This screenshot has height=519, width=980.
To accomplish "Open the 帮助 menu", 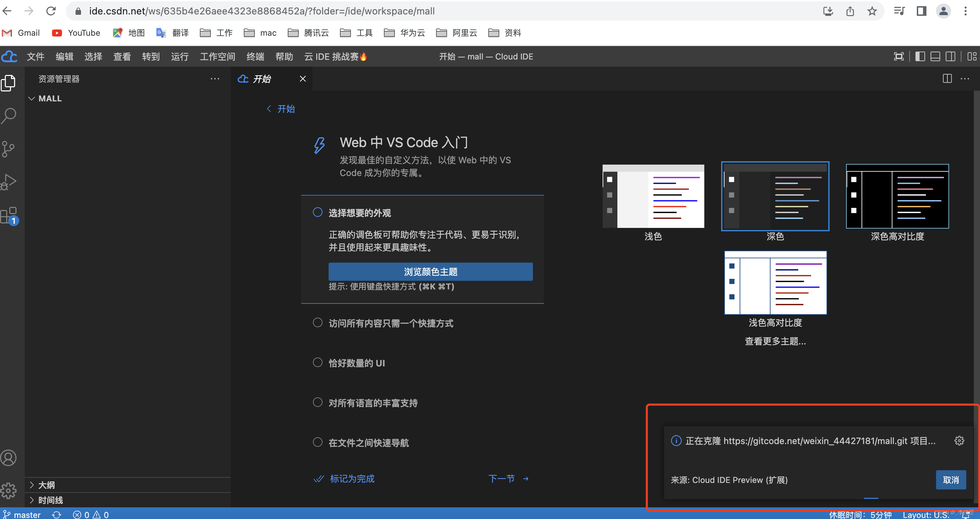I will coord(284,57).
